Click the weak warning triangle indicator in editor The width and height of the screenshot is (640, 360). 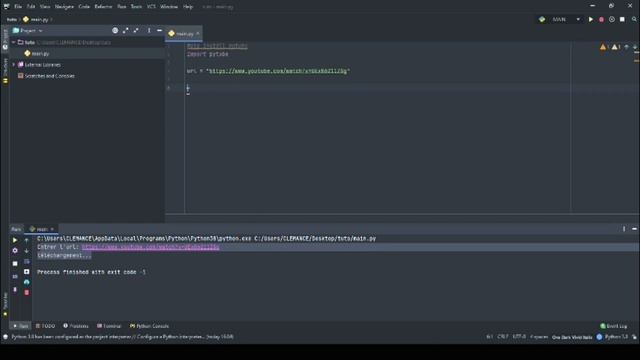pyautogui.click(x=616, y=47)
